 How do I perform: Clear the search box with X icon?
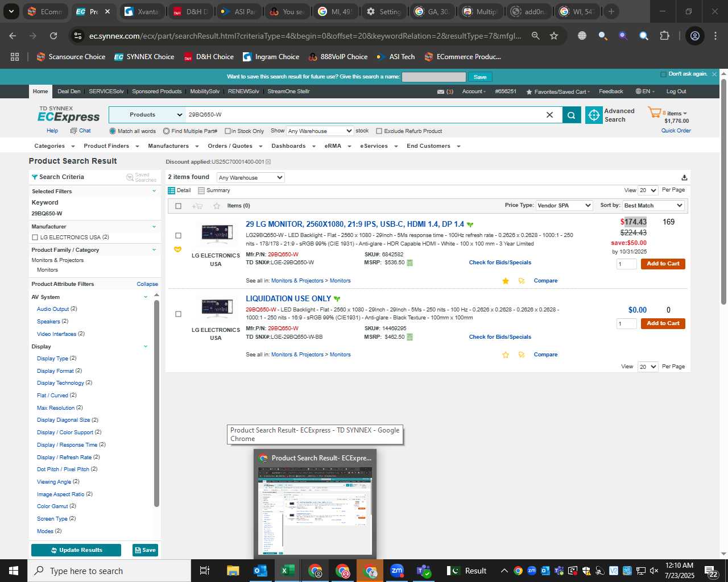(549, 115)
